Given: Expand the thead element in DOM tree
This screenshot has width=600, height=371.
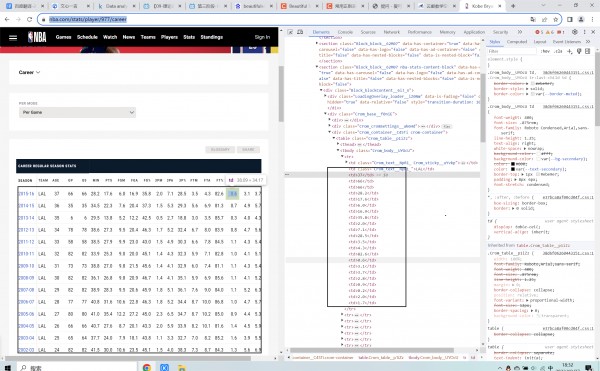Looking at the screenshot, I should (x=338, y=144).
